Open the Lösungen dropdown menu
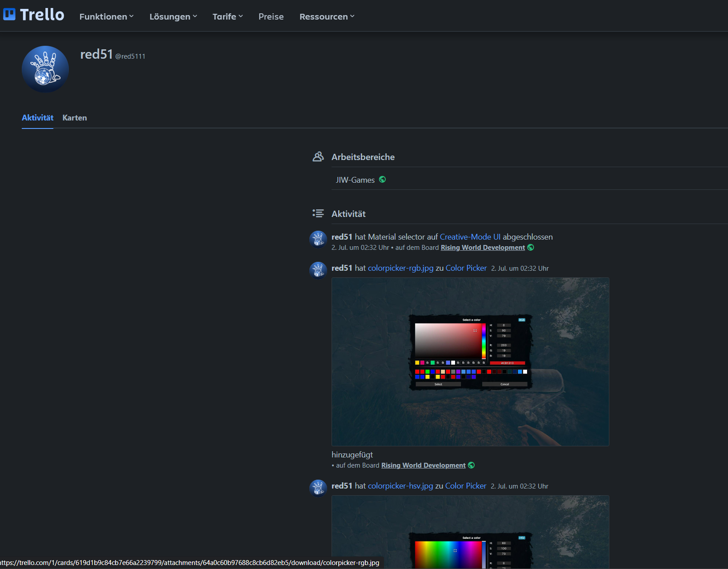728x569 pixels. [173, 16]
